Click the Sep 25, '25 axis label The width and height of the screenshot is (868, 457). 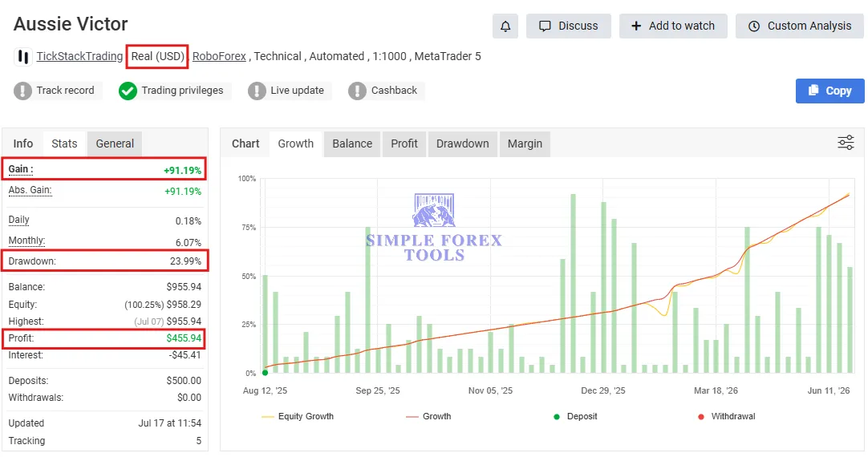[x=378, y=390]
